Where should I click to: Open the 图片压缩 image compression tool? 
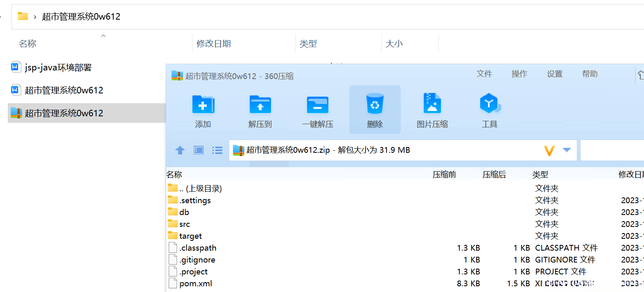pyautogui.click(x=432, y=103)
